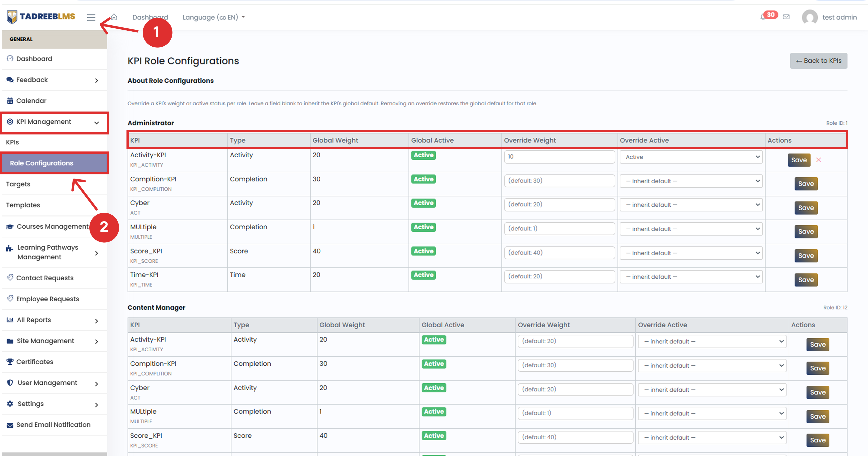Click the Feedback chat bubbles icon
Viewport: 868px width, 456px height.
pos(10,79)
